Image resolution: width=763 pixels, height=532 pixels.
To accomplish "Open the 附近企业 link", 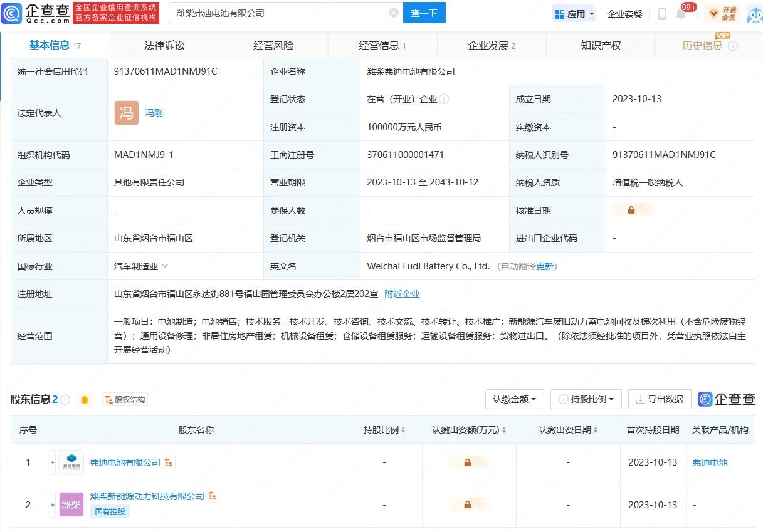I will click(402, 294).
